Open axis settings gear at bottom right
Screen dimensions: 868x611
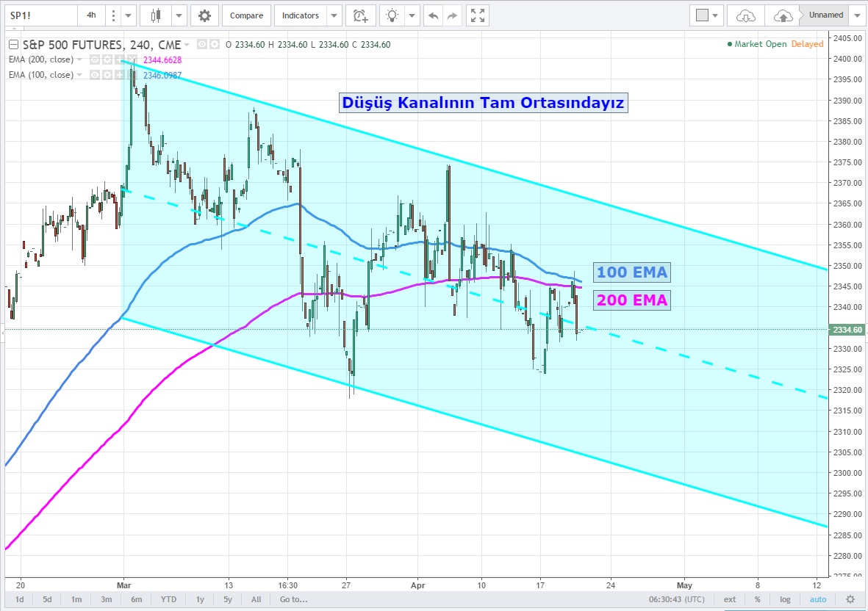(x=850, y=599)
